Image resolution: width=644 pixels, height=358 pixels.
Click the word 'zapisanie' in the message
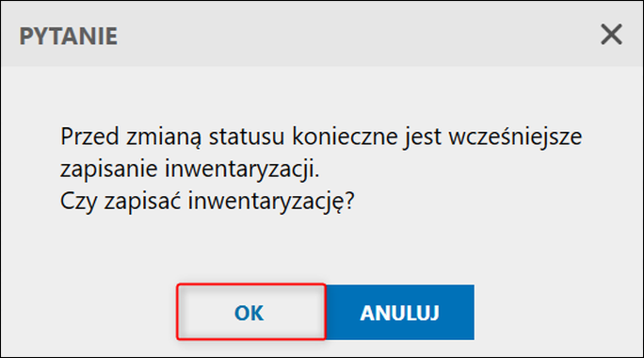[x=108, y=170]
